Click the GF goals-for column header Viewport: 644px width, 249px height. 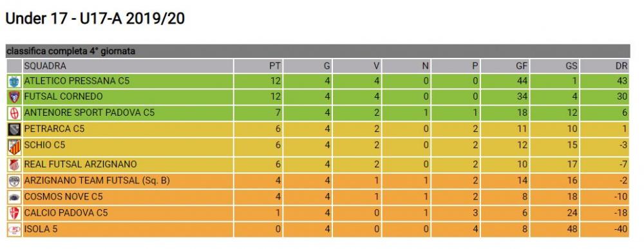click(x=506, y=66)
